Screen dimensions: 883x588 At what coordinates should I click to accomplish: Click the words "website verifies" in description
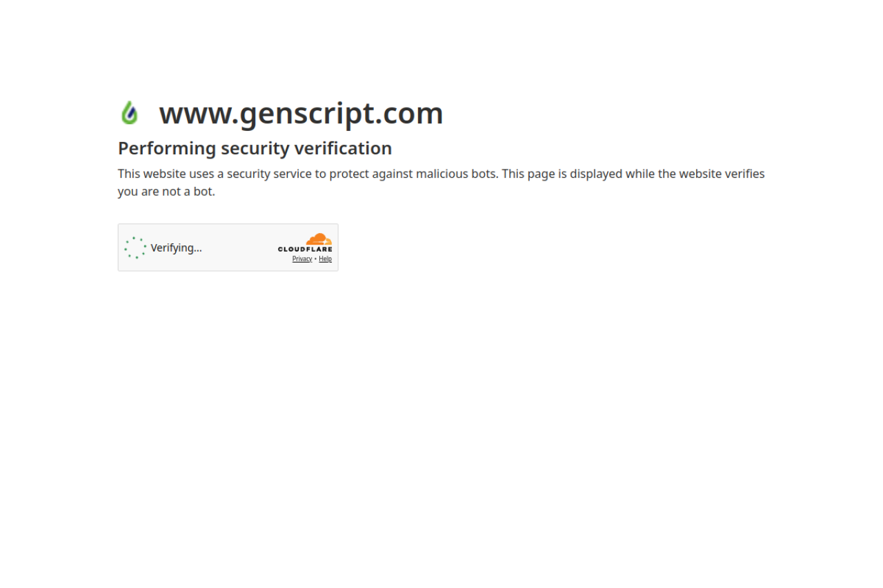pyautogui.click(x=722, y=174)
